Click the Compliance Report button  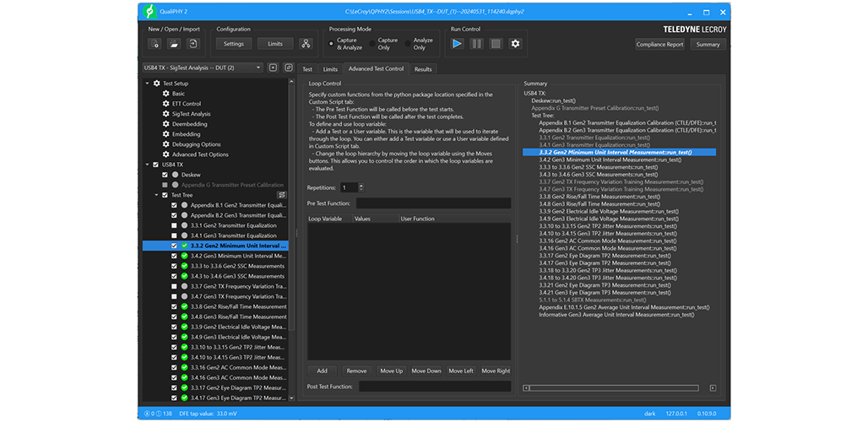659,45
